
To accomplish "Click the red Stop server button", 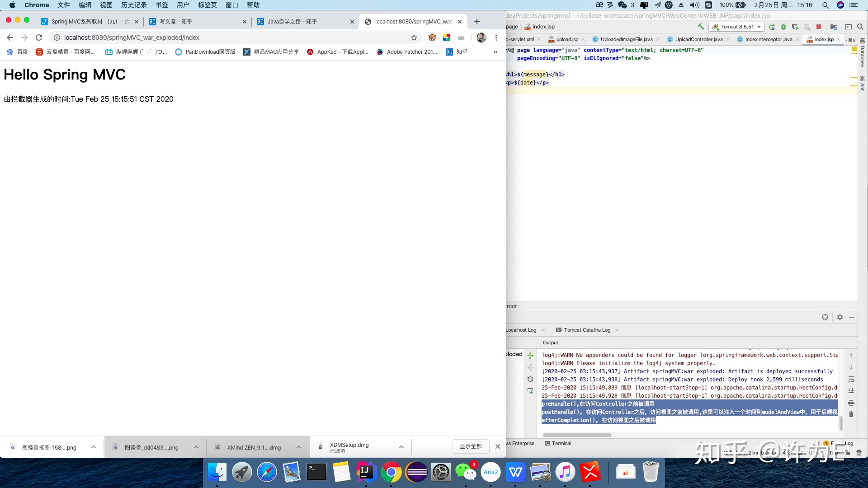I will 818,27.
